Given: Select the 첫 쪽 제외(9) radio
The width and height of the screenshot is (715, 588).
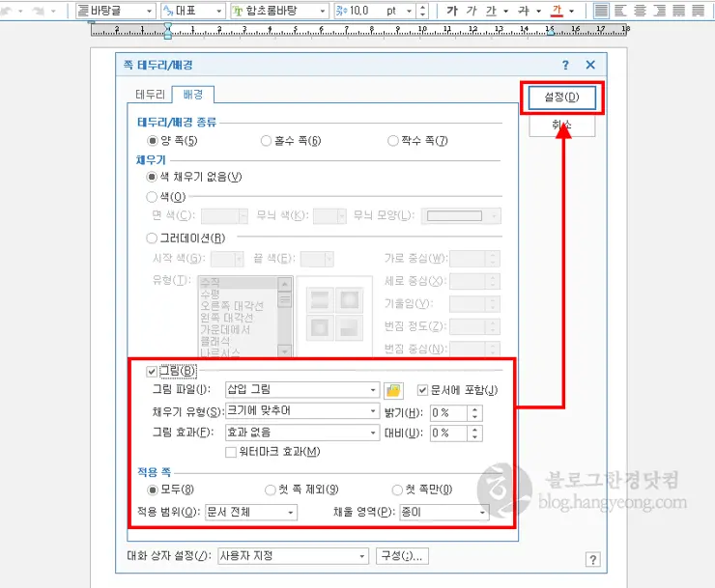Looking at the screenshot, I should click(271, 490).
